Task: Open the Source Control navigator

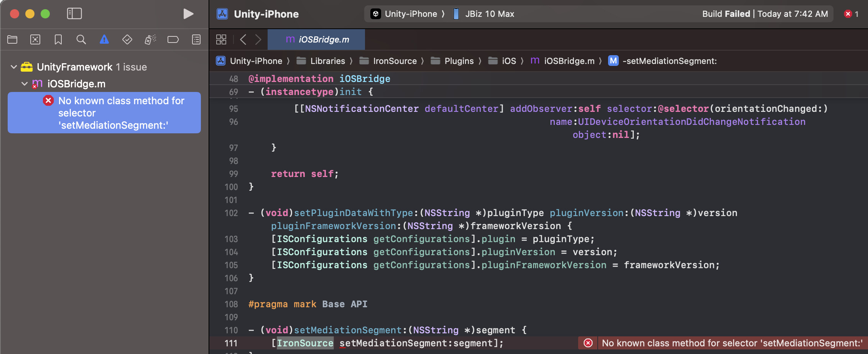Action: [x=35, y=39]
